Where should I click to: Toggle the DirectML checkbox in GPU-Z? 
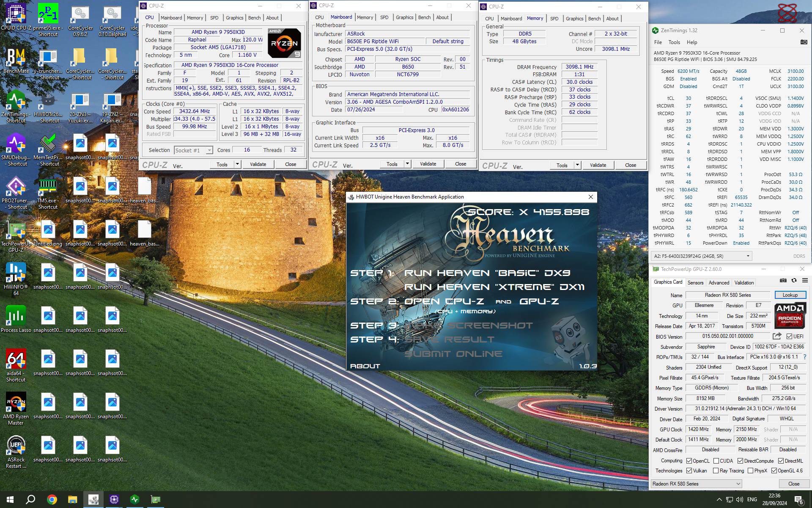(781, 461)
